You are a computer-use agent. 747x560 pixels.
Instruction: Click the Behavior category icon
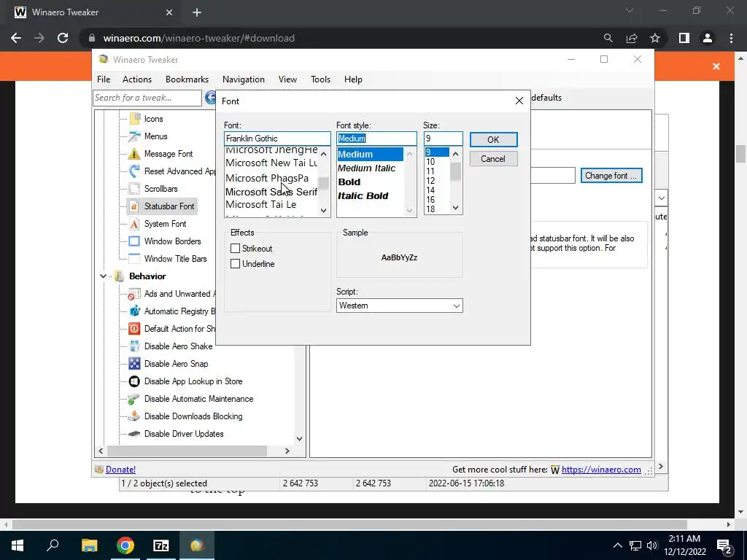click(x=119, y=276)
